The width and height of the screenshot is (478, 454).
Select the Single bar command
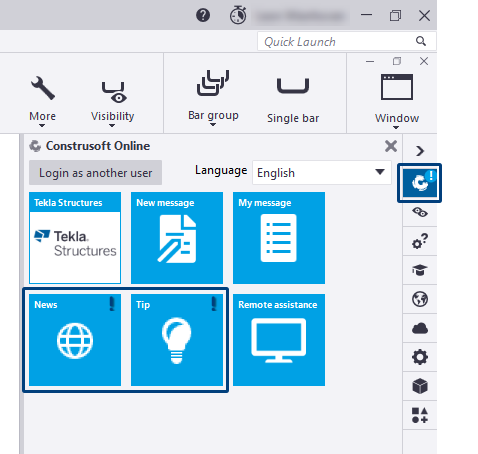coord(293,100)
